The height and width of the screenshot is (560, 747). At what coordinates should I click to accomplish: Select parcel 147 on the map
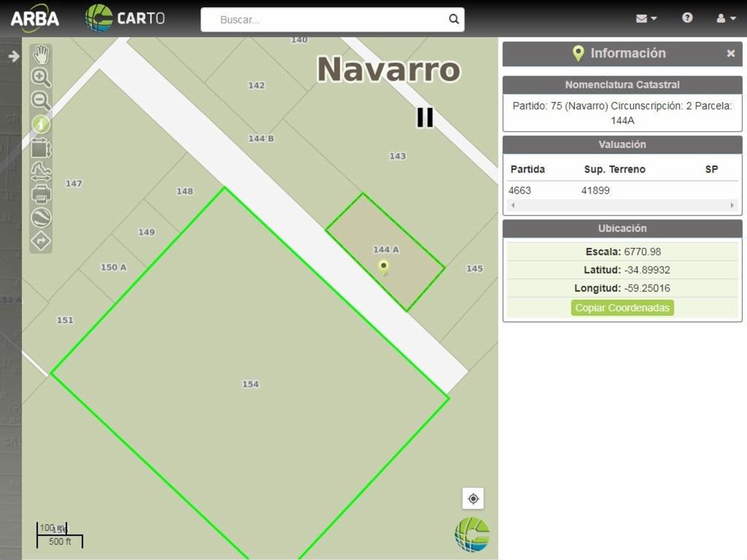[x=74, y=183]
